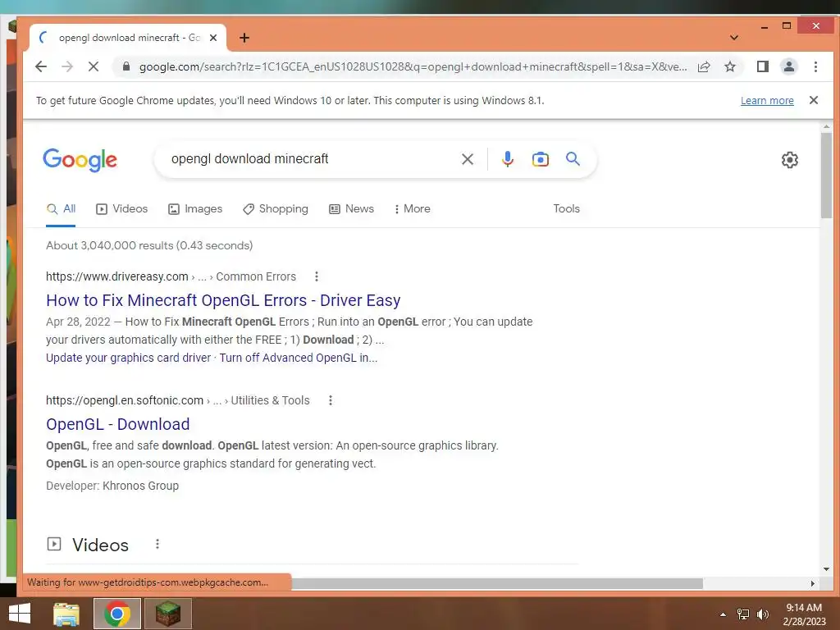Screen dimensions: 840x630
Task: Search by image with the camera icon
Action: click(540, 159)
